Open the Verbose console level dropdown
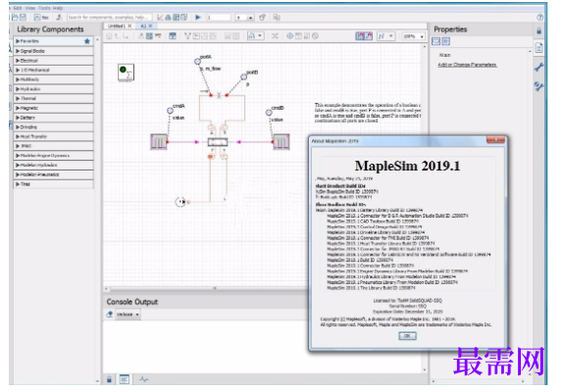Screen dimensions: 563x392 tap(128, 315)
